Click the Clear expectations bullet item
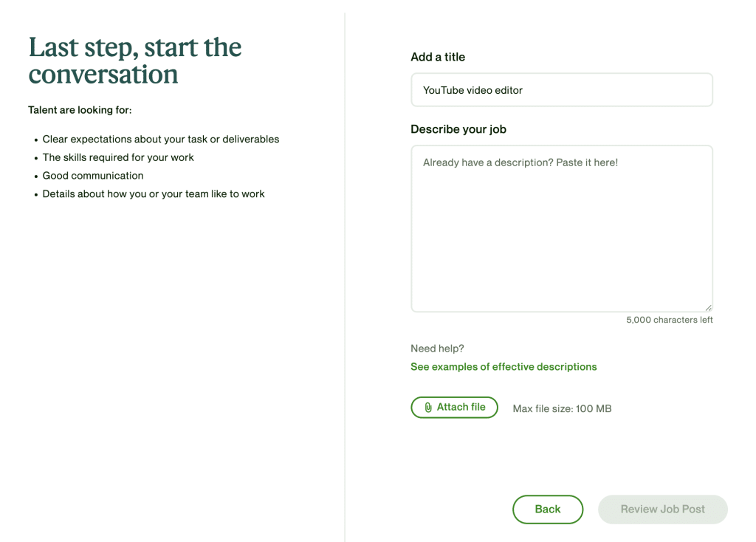The width and height of the screenshot is (756, 542). [x=161, y=139]
